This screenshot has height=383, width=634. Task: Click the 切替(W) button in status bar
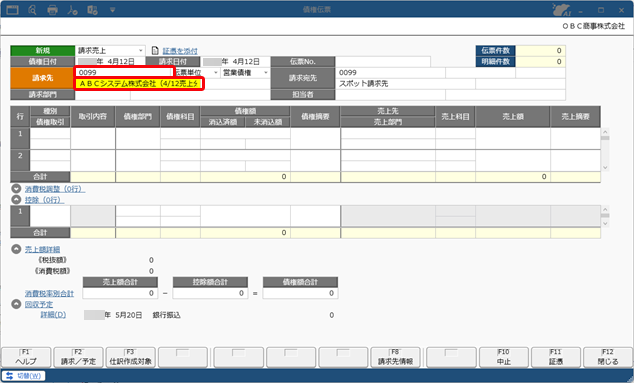[x=23, y=376]
